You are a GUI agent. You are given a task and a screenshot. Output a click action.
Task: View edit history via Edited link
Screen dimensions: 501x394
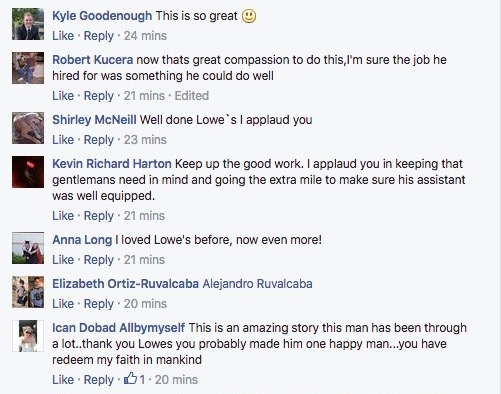point(192,96)
